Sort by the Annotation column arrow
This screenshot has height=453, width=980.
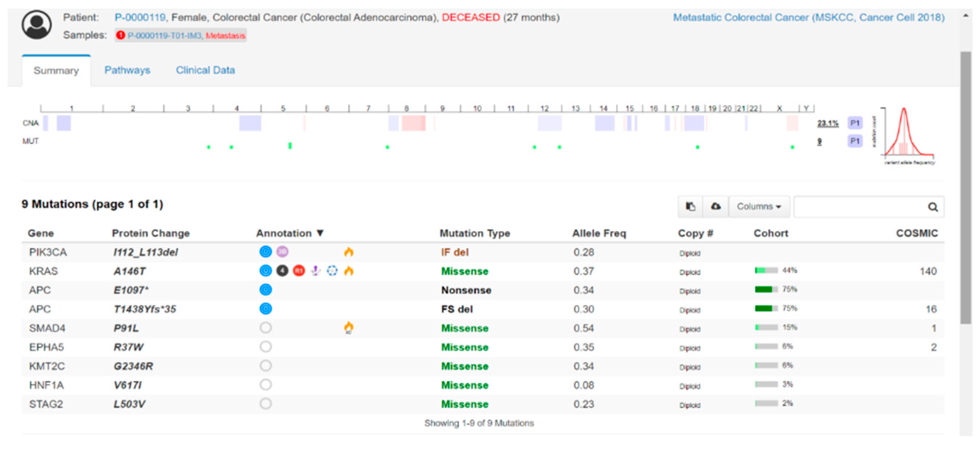[x=320, y=233]
